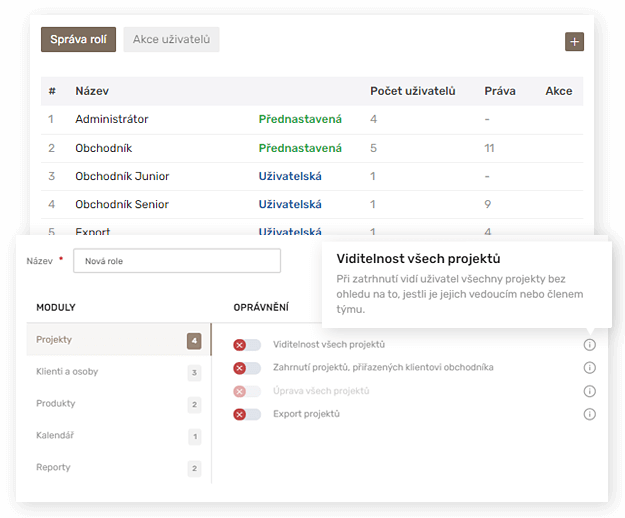Screen dimensions: 625x518
Task: View info icon for Export projektů
Action: pos(589,414)
